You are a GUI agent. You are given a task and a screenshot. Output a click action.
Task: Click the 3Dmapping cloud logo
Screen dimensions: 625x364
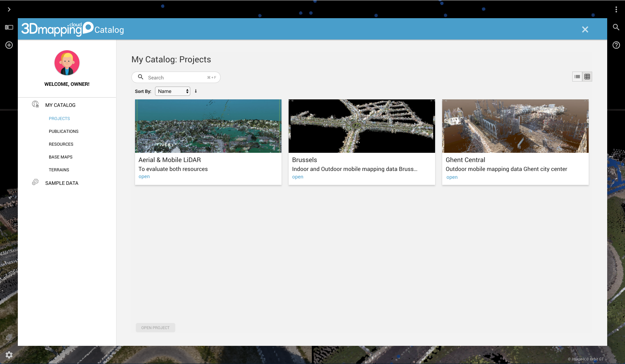tap(57, 29)
